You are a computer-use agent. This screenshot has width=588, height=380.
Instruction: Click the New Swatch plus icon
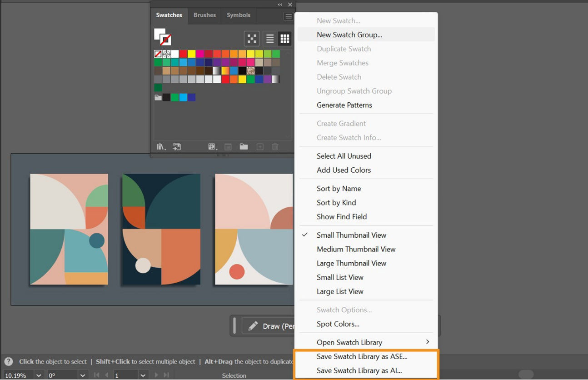click(x=259, y=146)
